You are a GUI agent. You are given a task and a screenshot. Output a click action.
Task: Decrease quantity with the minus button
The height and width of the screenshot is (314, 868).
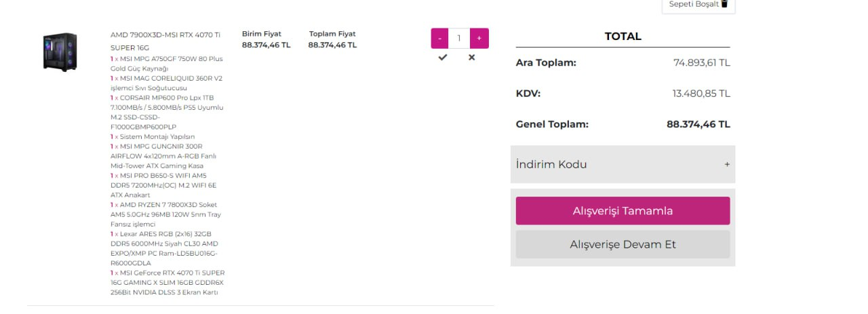tap(439, 38)
